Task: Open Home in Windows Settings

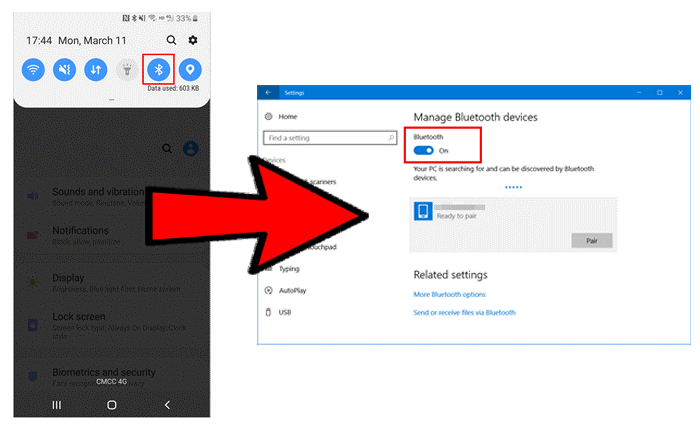Action: pos(288,116)
